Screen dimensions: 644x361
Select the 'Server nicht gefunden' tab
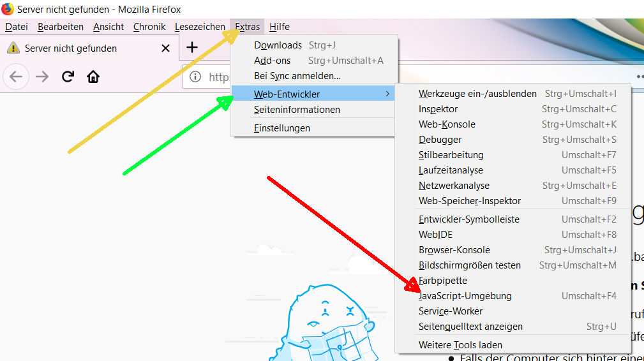pyautogui.click(x=89, y=48)
